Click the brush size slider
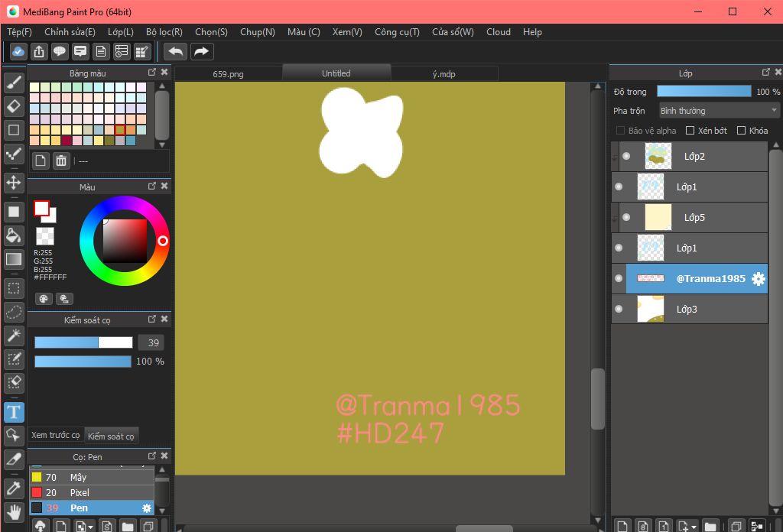The image size is (783, 532). 83,342
